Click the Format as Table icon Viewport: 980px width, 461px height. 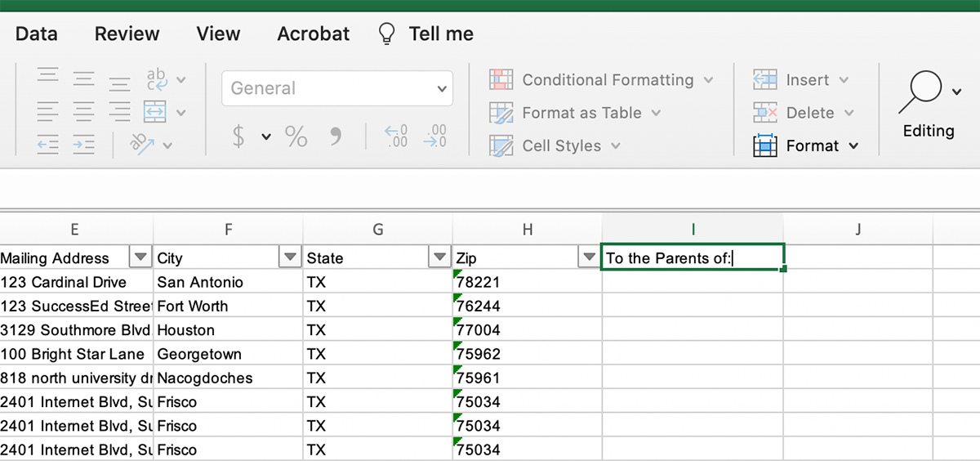[501, 113]
